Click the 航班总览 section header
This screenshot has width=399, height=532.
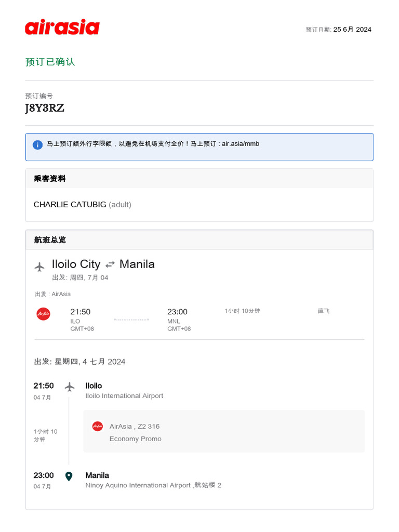[x=50, y=240]
